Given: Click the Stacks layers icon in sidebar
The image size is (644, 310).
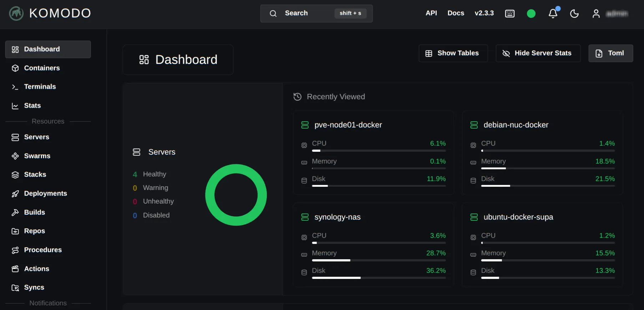Looking at the screenshot, I should [x=15, y=175].
